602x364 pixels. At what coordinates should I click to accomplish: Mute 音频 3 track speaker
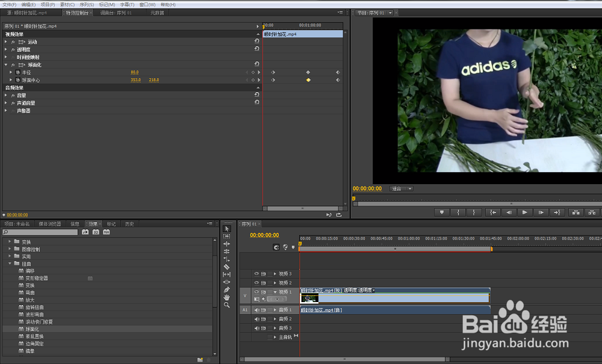256,329
